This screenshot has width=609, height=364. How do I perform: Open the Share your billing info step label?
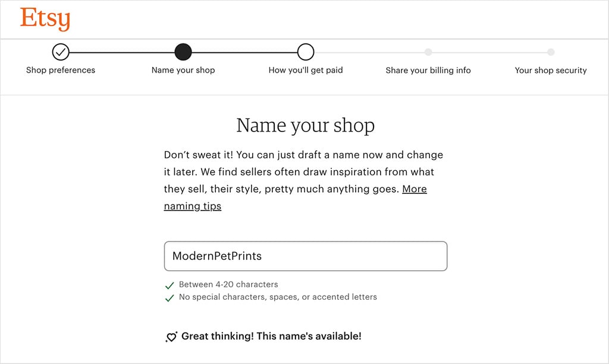tap(428, 70)
